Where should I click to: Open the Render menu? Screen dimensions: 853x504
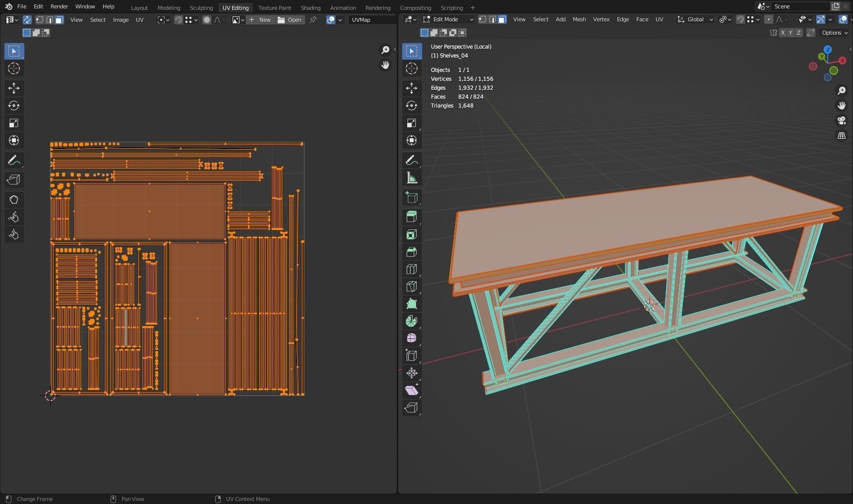point(59,6)
